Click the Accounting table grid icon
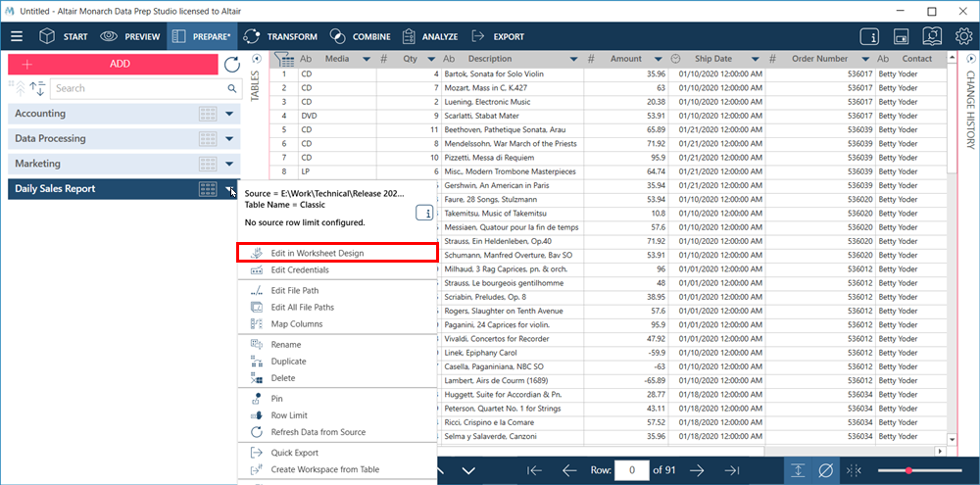 point(208,114)
